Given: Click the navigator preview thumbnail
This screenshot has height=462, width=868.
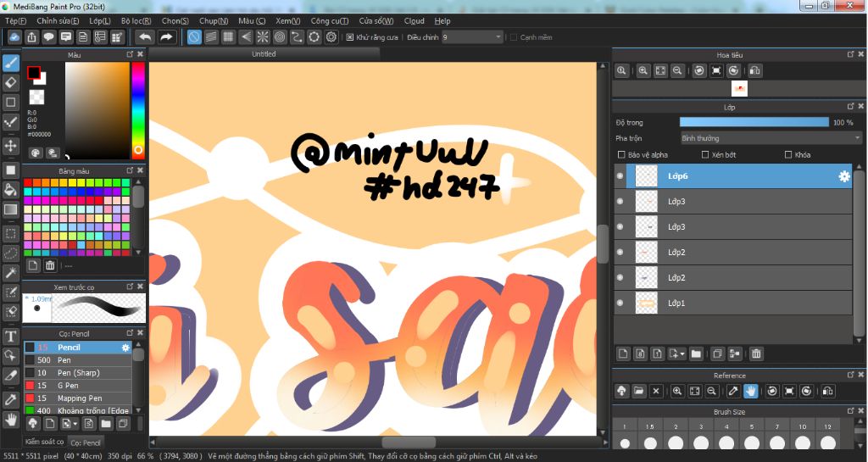Looking at the screenshot, I should [x=739, y=88].
